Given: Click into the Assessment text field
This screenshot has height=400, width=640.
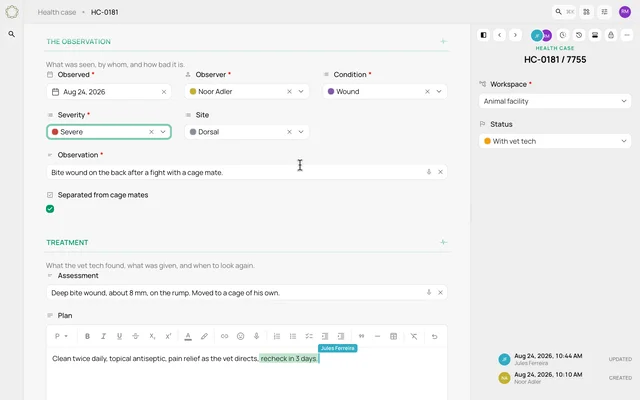Looking at the screenshot, I should click(x=247, y=293).
